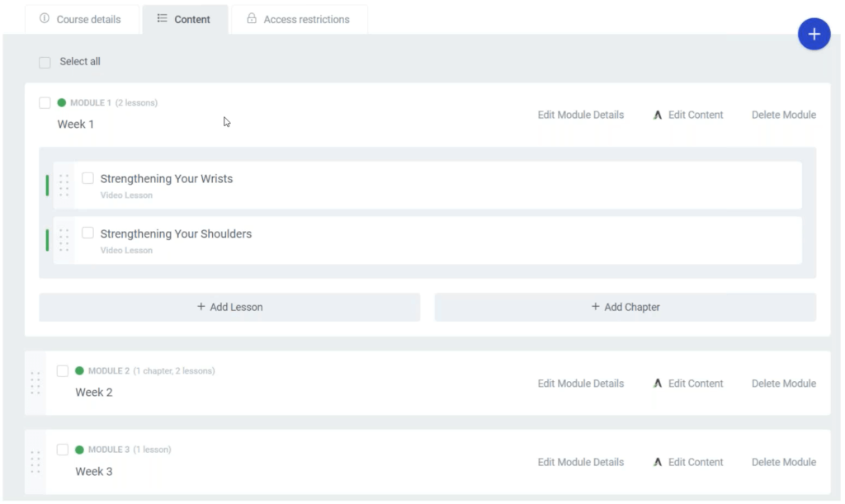
Task: Click the 'Select all' label text
Action: click(x=80, y=61)
